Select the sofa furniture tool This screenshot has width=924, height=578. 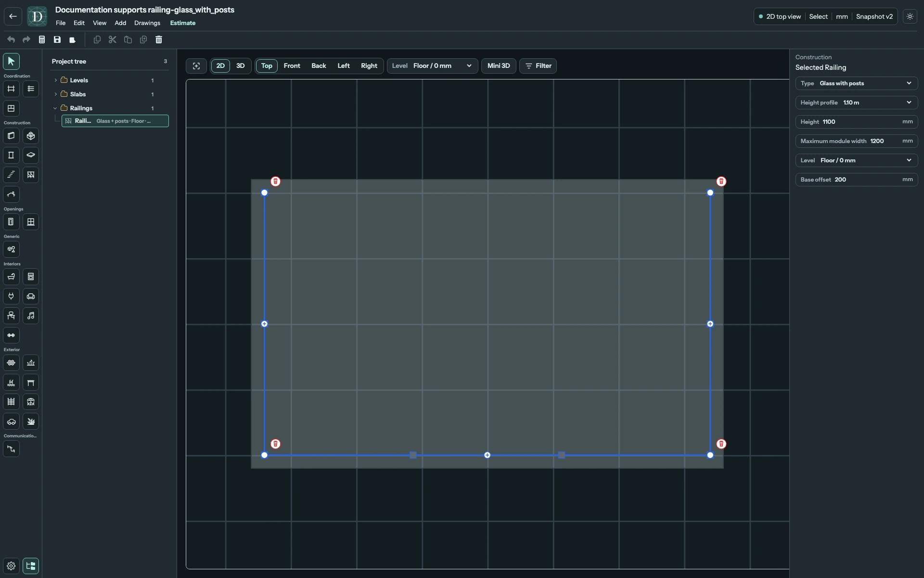tap(31, 296)
